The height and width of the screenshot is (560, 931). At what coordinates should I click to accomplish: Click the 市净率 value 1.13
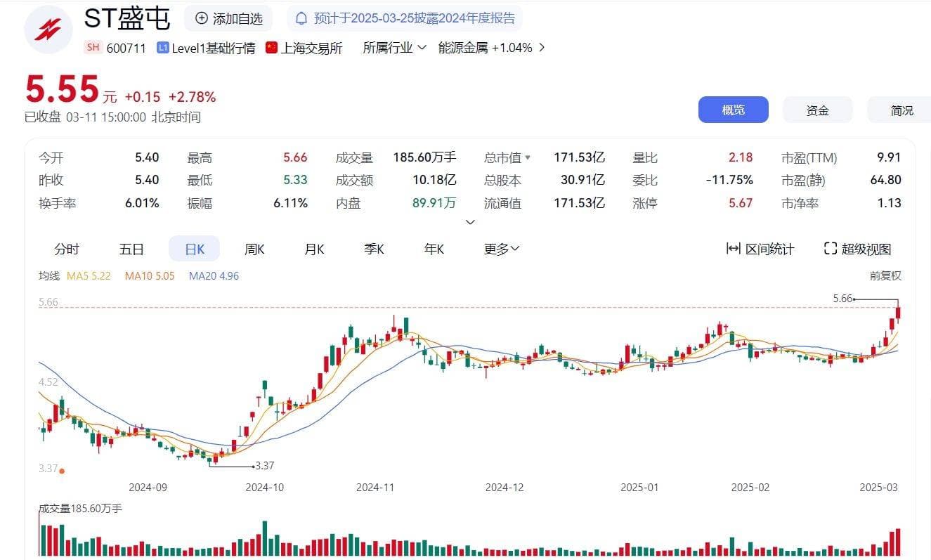click(x=890, y=203)
